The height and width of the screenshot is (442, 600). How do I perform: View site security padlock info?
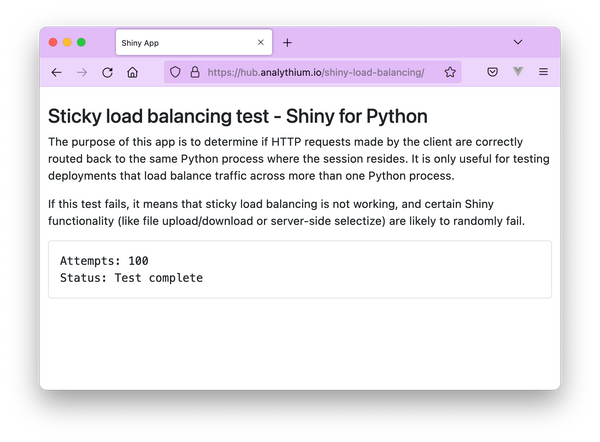click(195, 72)
